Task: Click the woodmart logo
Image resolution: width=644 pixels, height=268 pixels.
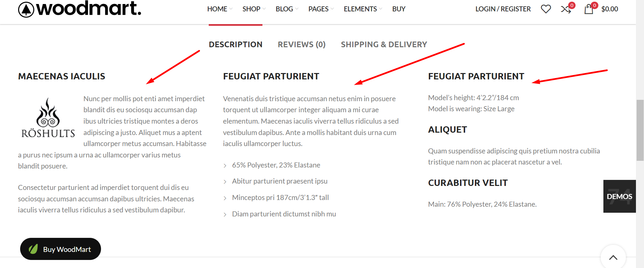Action: pyautogui.click(x=80, y=9)
